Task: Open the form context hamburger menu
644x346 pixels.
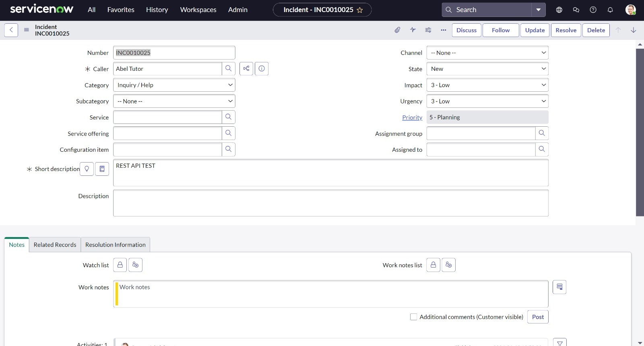Action: [x=27, y=30]
